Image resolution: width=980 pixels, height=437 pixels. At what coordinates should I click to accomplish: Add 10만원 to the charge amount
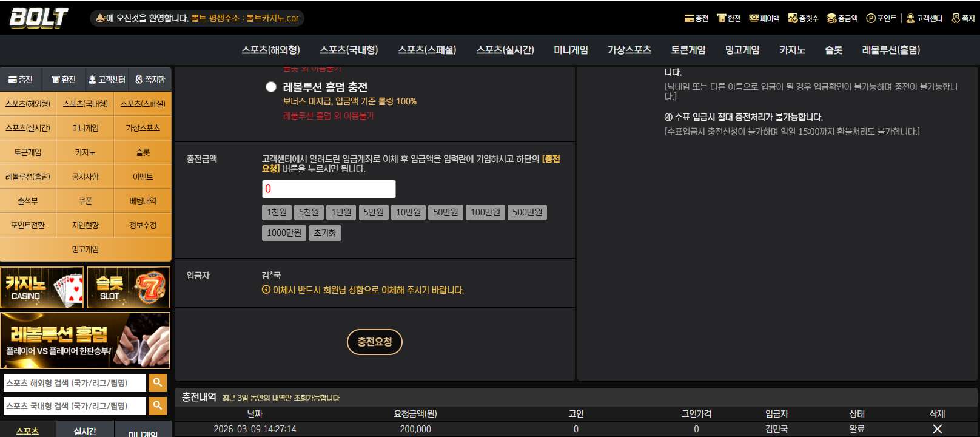[x=408, y=212]
